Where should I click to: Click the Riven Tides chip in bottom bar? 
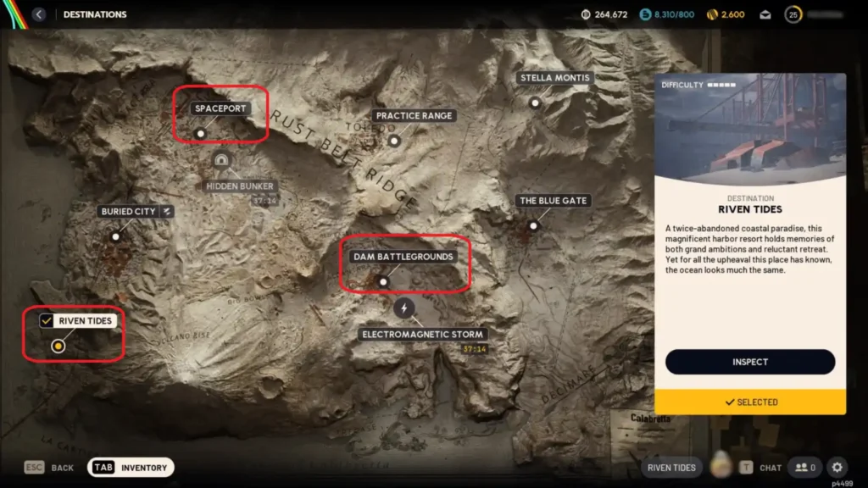tap(671, 468)
